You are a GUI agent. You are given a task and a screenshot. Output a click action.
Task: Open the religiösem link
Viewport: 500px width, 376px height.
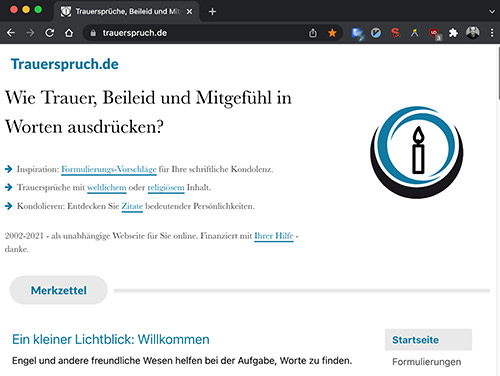coord(166,188)
